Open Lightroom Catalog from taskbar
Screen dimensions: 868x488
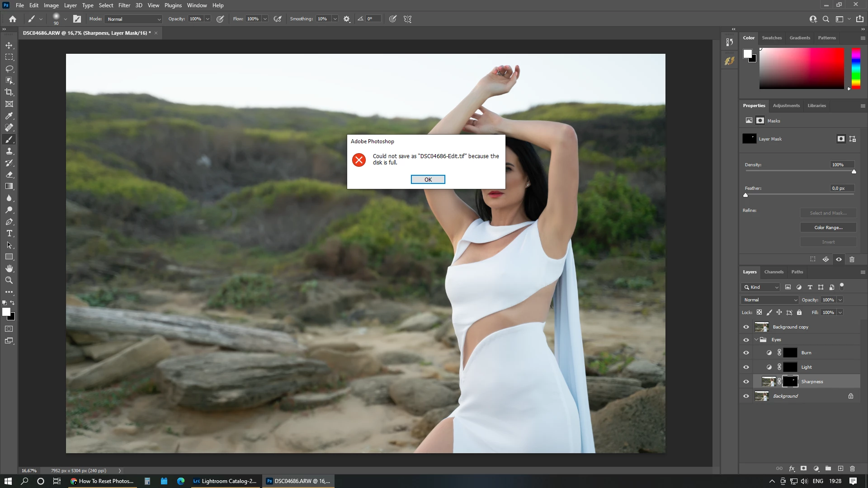(x=225, y=481)
